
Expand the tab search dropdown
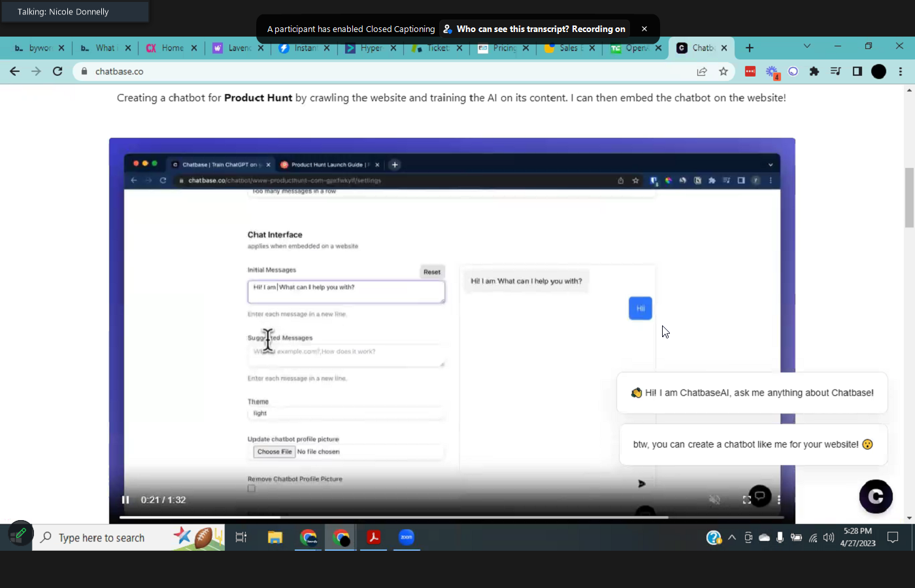(807, 46)
